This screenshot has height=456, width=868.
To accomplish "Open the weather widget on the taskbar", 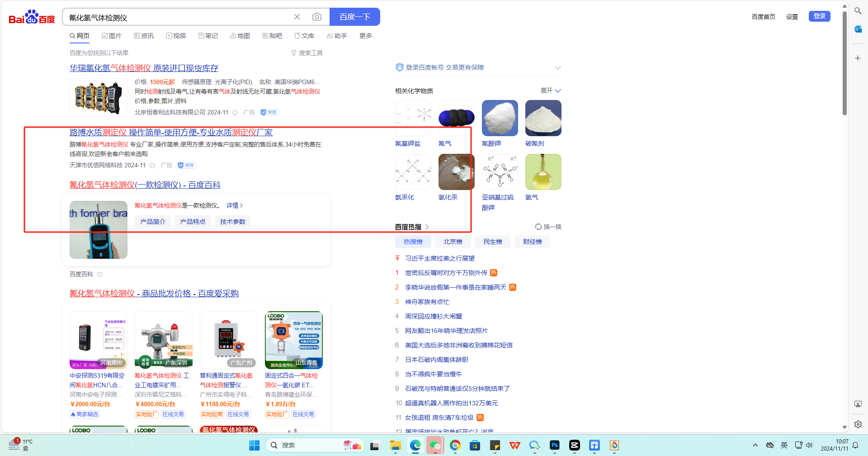I will (21, 445).
